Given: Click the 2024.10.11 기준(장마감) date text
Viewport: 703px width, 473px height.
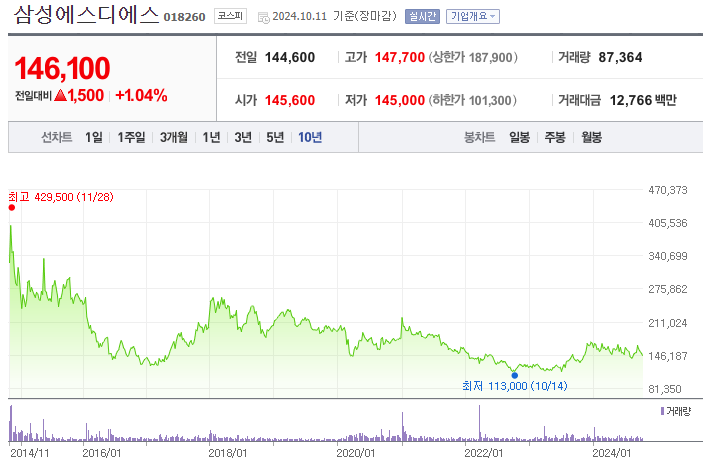Looking at the screenshot, I should pyautogui.click(x=334, y=17).
